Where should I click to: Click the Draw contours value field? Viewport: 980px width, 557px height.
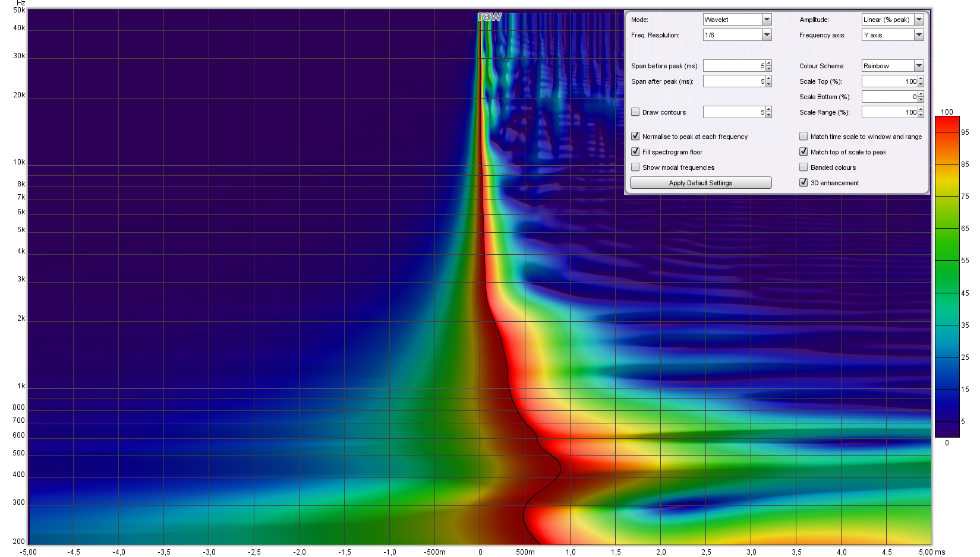(734, 112)
